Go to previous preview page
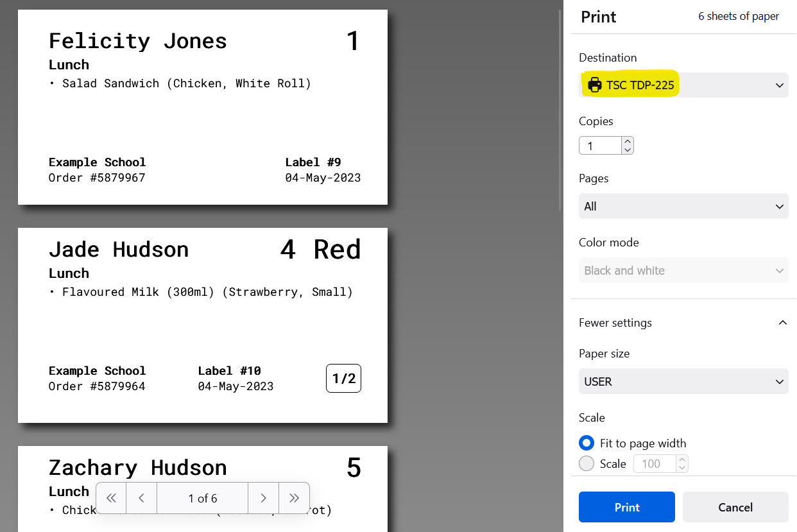Viewport: 797px width, 532px height. (x=142, y=498)
